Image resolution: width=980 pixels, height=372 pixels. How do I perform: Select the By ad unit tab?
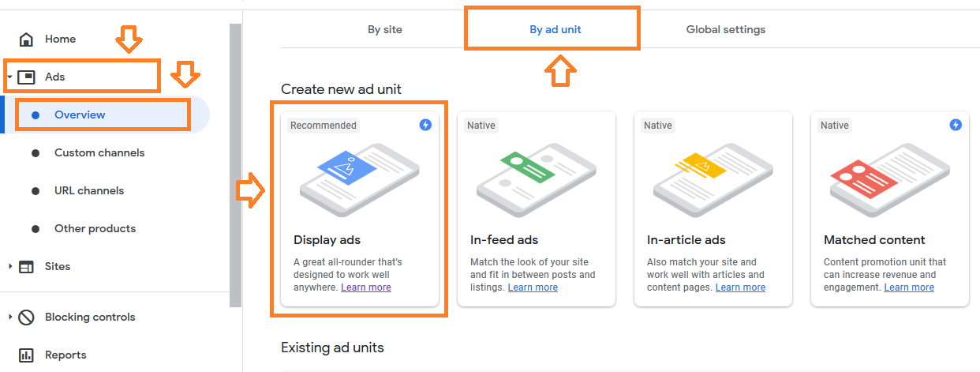pos(555,30)
